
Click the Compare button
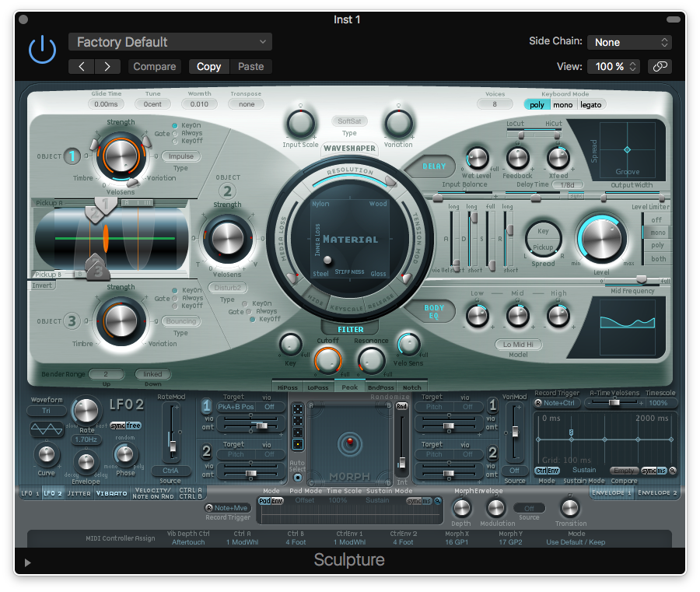pos(155,67)
